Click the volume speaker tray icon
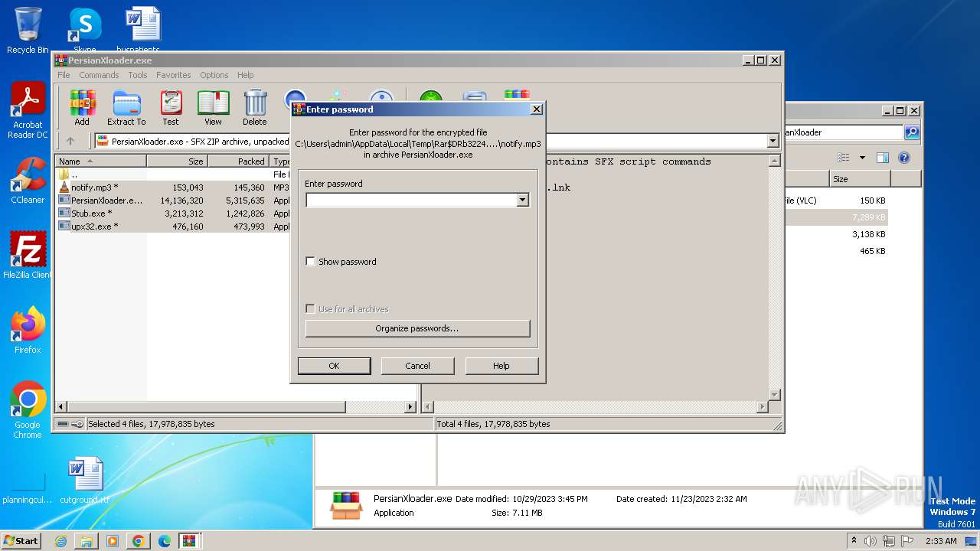 pyautogui.click(x=871, y=541)
